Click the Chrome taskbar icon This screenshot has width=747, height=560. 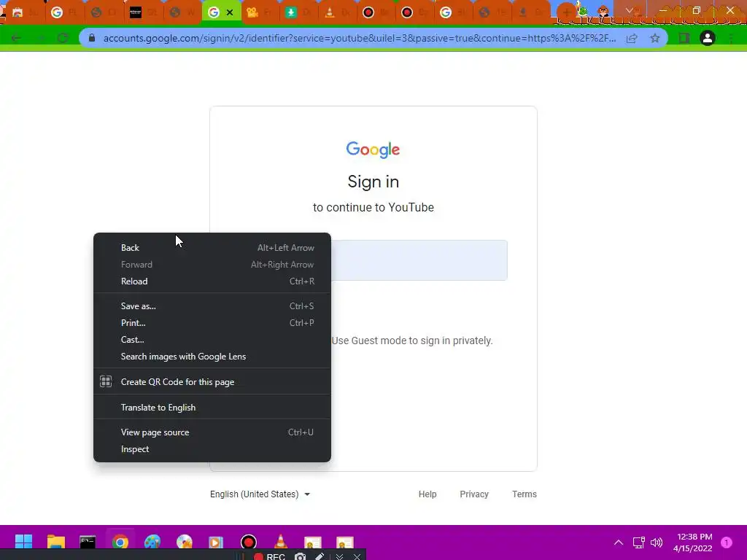coord(120,542)
